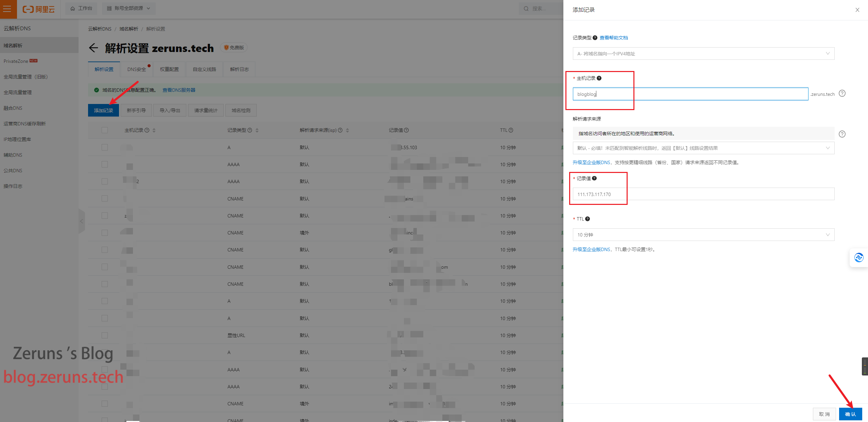Check the box for first A record row
868x422 pixels.
pos(105,147)
